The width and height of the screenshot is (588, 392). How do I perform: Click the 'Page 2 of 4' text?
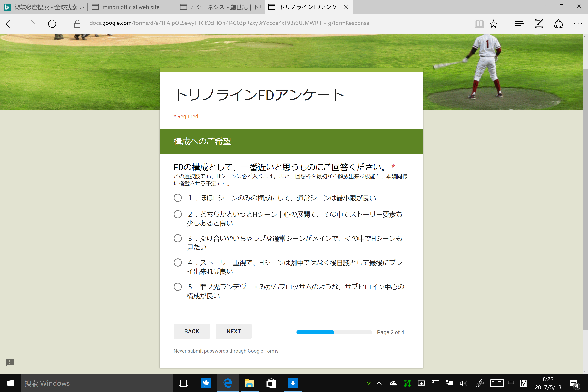pos(390,332)
